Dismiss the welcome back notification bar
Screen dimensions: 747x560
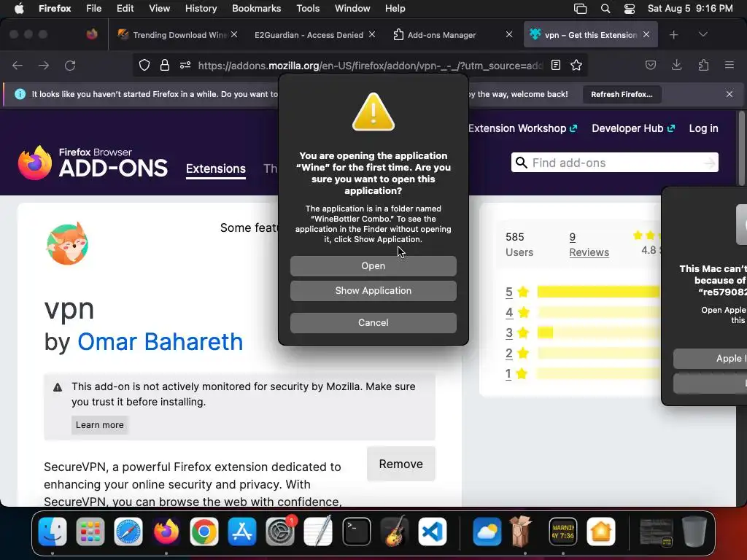[729, 94]
